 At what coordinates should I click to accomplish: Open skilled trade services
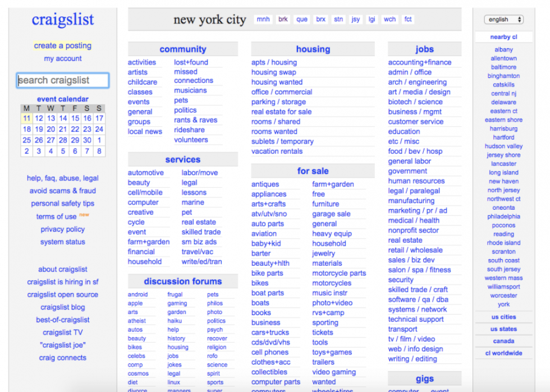point(201,232)
